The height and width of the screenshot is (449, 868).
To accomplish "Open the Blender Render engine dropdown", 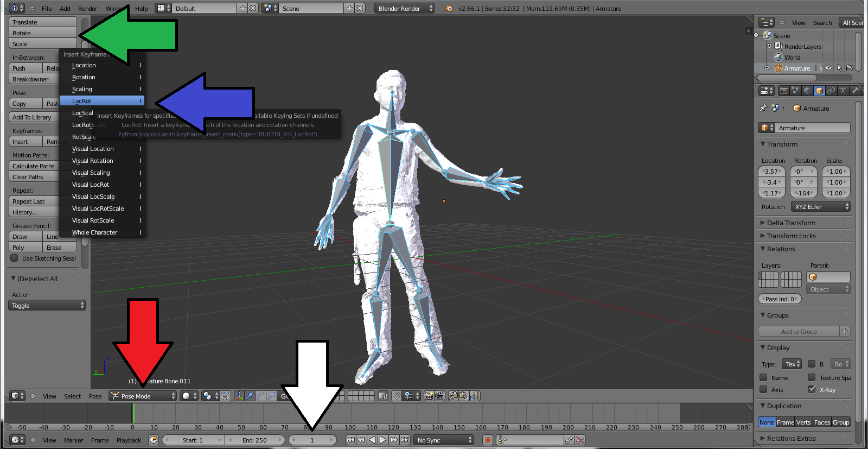I will click(x=404, y=8).
